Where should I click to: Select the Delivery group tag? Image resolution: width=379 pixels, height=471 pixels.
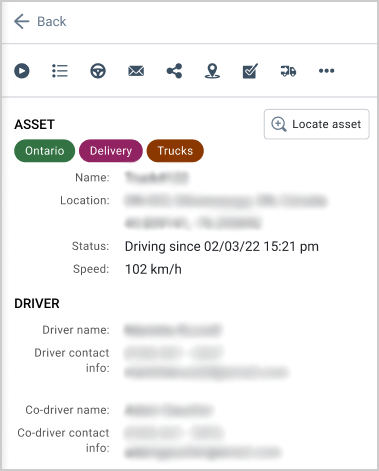(111, 151)
